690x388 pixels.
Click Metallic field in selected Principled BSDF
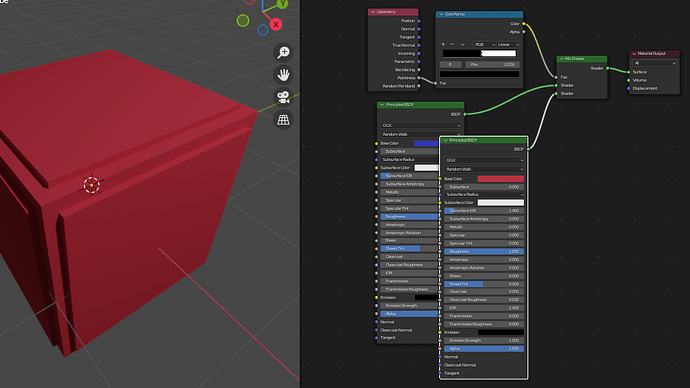[484, 227]
